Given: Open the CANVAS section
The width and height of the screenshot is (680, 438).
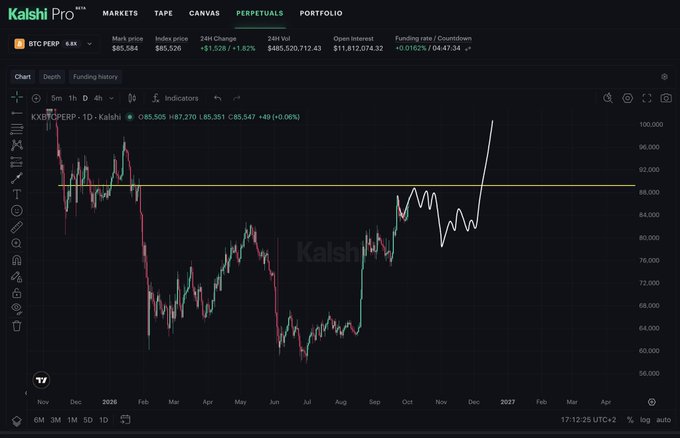Looking at the screenshot, I should click(204, 13).
